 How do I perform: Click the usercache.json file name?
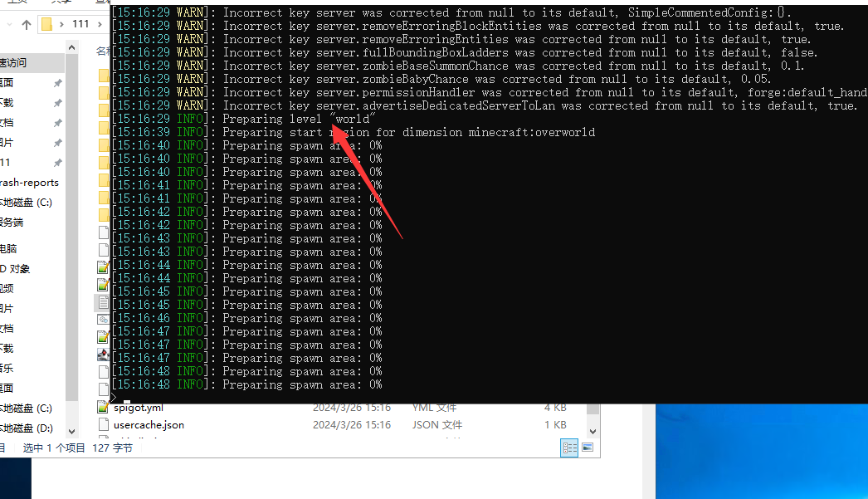pyautogui.click(x=149, y=424)
